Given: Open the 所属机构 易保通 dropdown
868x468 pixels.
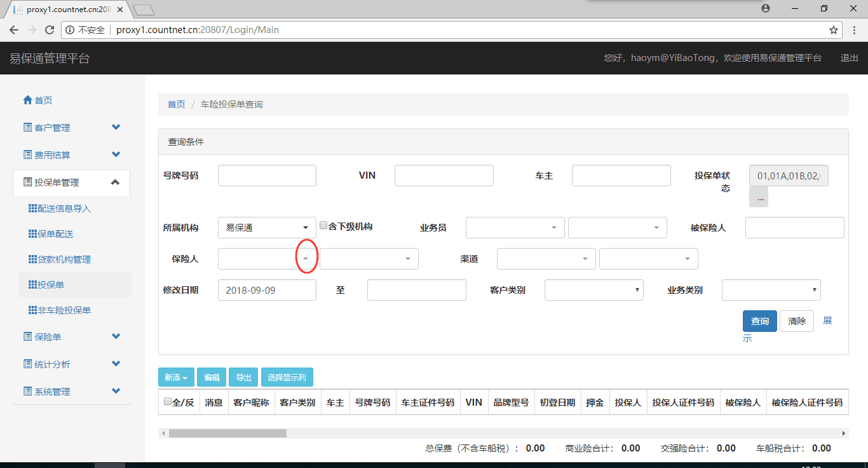Looking at the screenshot, I should point(267,228).
